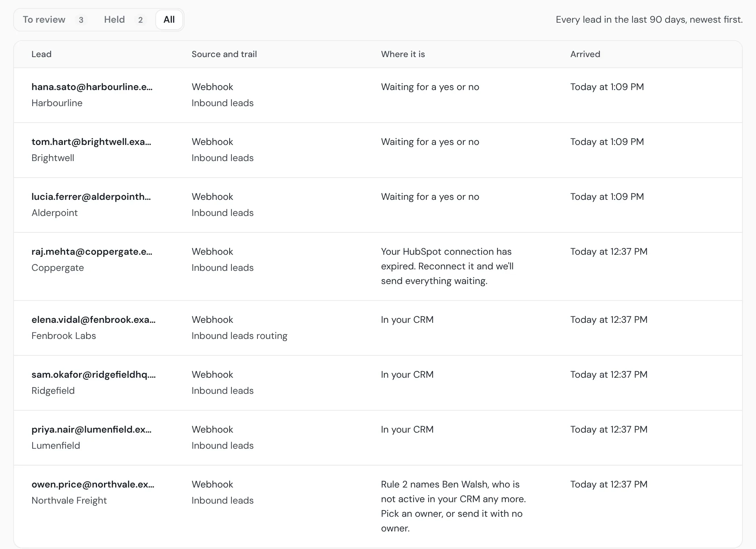Open lead hana.sato@harbourline email
The width and height of the screenshot is (756, 549).
[x=92, y=87]
